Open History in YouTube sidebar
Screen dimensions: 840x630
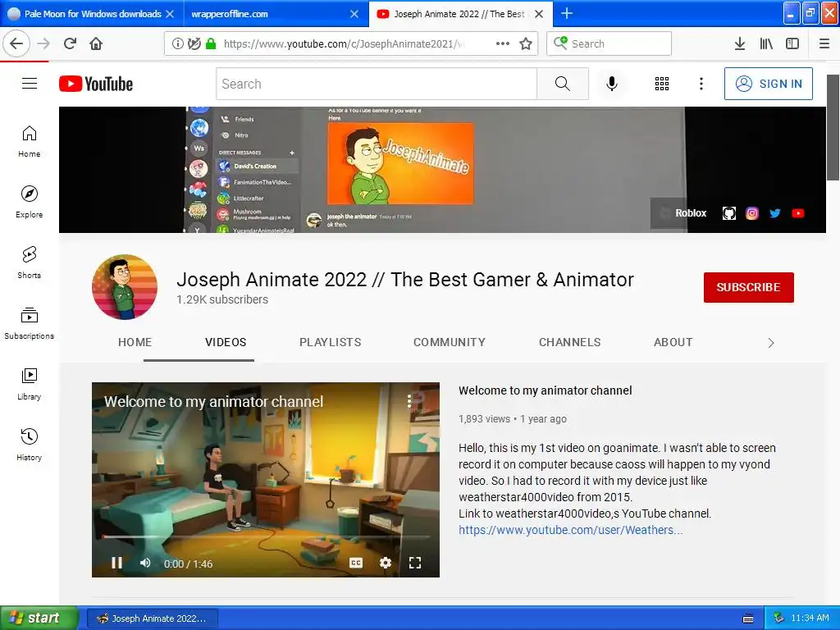click(30, 445)
